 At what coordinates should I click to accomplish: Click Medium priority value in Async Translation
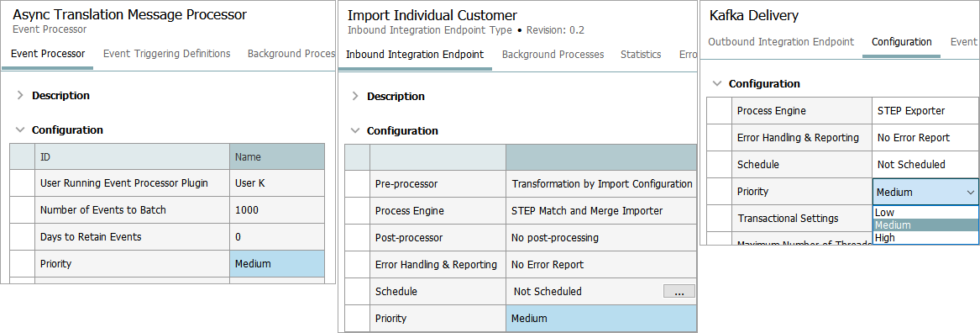[277, 263]
